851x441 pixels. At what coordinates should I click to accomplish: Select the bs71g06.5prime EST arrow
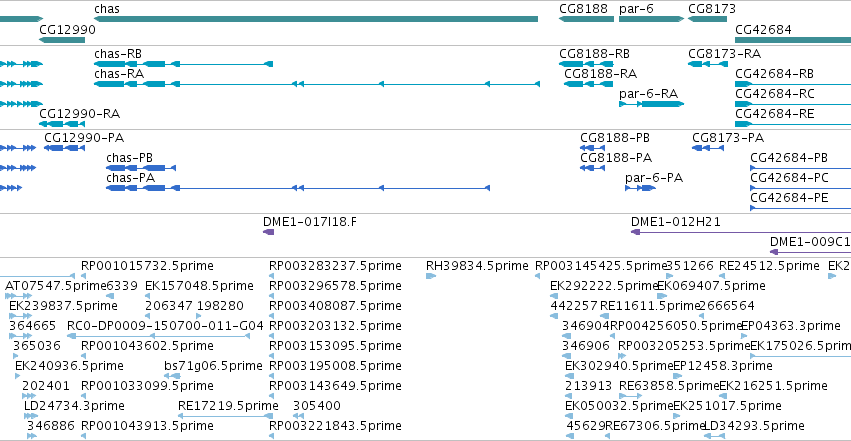172,376
